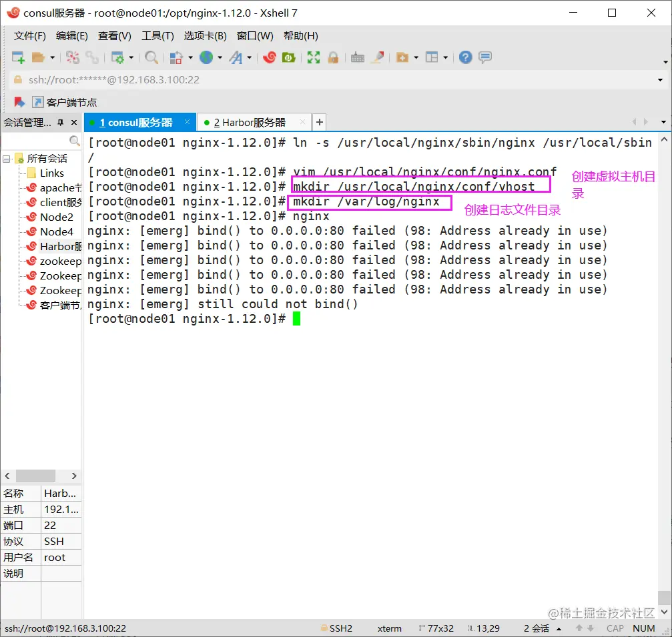The image size is (672, 637).
Task: Open the 窗口(W) menu
Action: [255, 36]
